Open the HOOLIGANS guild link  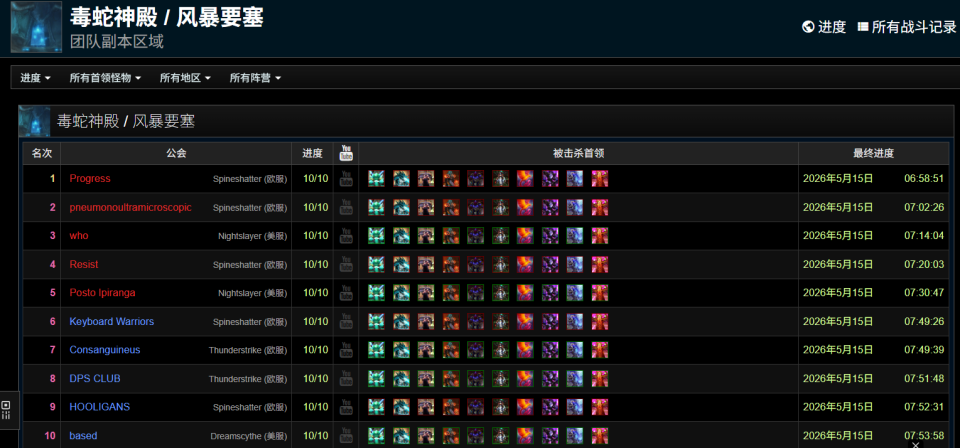pyautogui.click(x=100, y=407)
